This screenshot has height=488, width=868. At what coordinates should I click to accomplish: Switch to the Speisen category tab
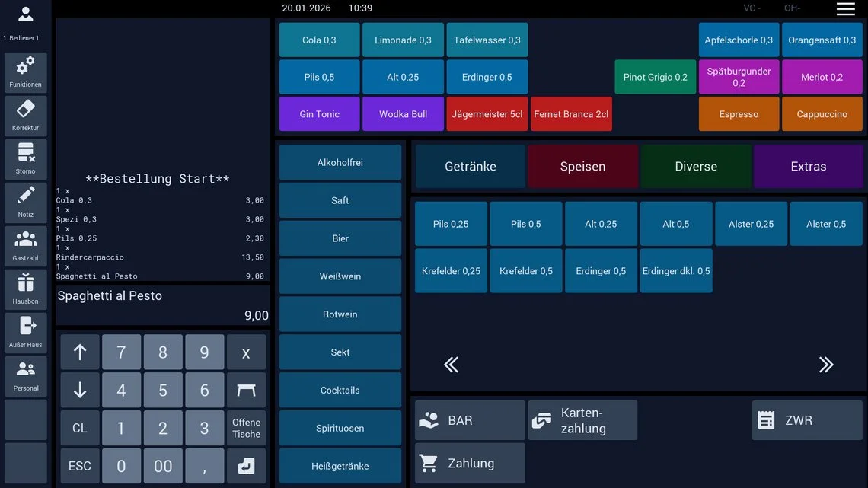583,167
